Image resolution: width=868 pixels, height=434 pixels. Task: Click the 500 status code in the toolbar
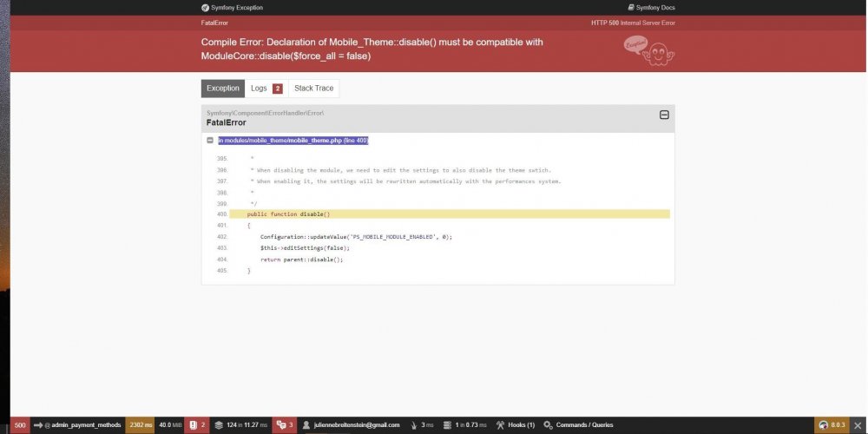click(20, 425)
